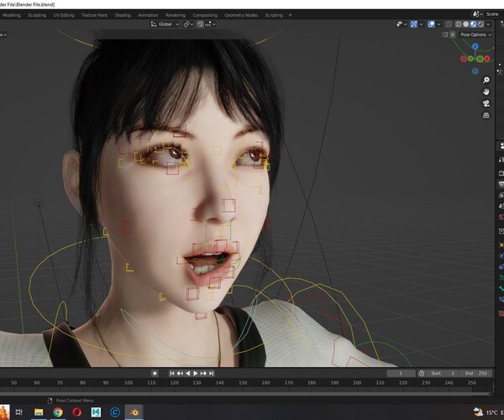Click the Start frame field
Screen dimensions: 504x420
click(444, 374)
